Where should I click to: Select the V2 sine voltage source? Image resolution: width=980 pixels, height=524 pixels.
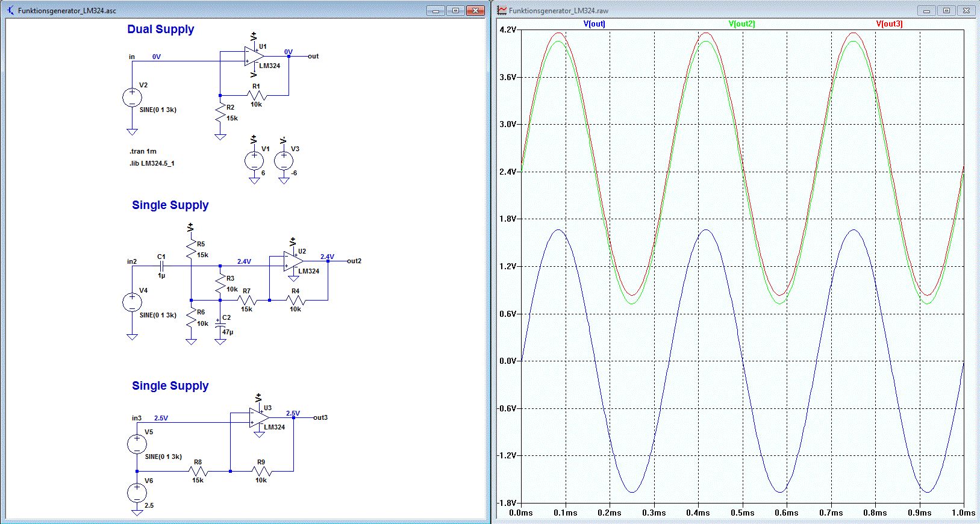(x=133, y=97)
